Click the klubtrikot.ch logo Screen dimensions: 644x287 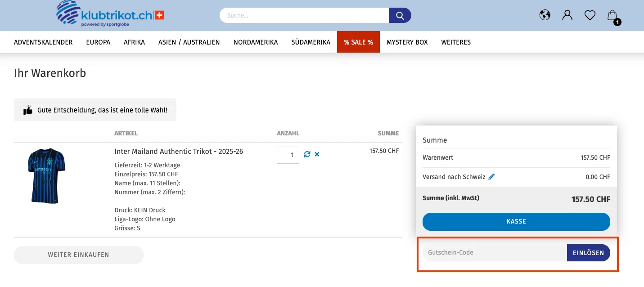pos(110,14)
